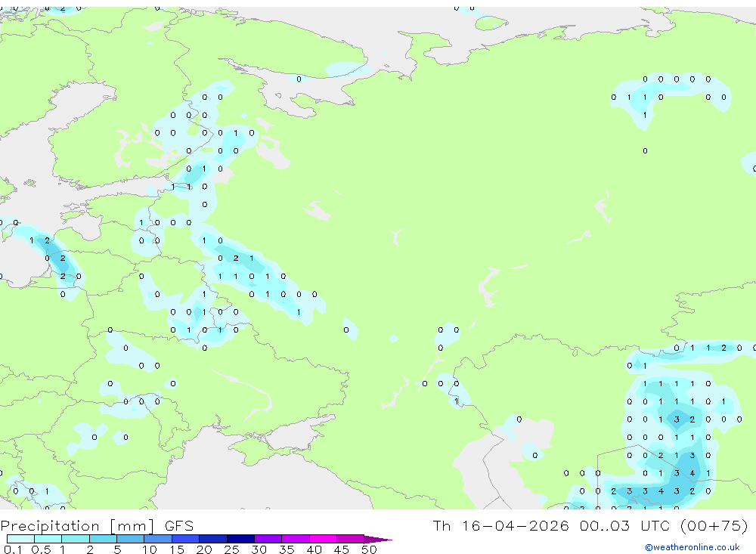Screen dimensions: 756x554
Task: Select the legend swatch between 1 and 2
Action: (76, 539)
